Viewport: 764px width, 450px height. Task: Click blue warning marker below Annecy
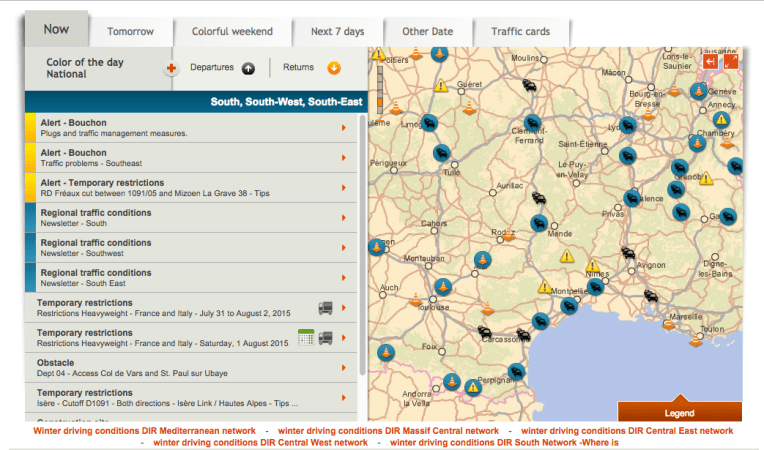721,119
